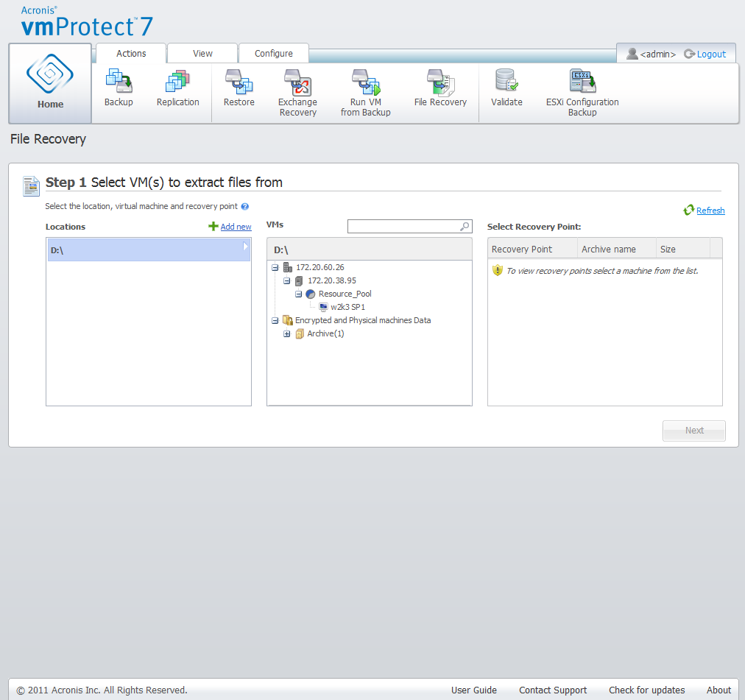The width and height of the screenshot is (745, 700).
Task: Click the Step 1 document icon
Action: tap(32, 185)
